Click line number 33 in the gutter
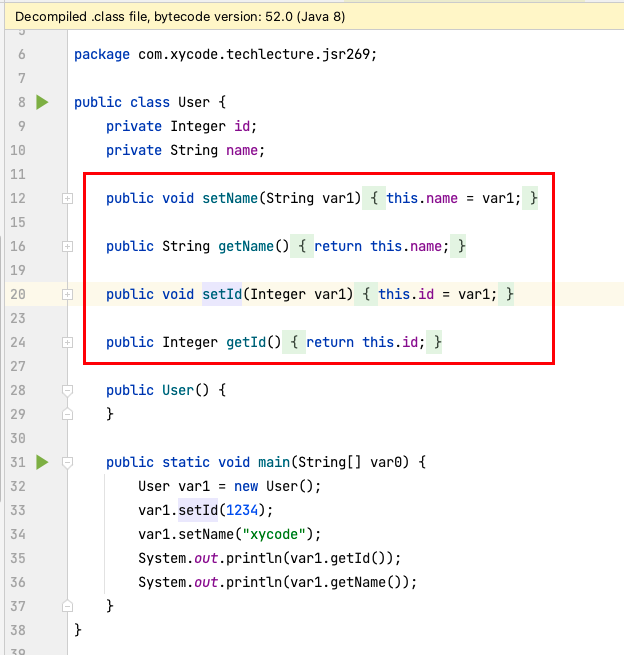The width and height of the screenshot is (624, 655). pos(17,510)
